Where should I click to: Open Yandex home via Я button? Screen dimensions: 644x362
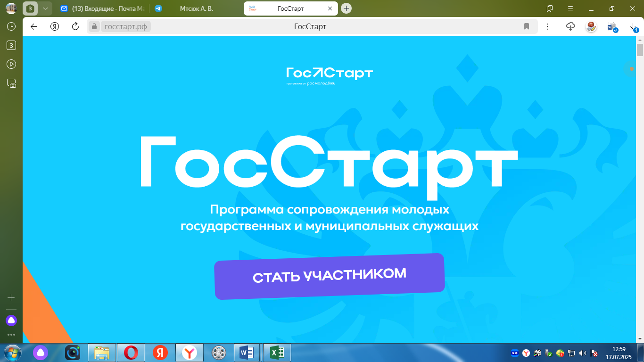coord(55,26)
